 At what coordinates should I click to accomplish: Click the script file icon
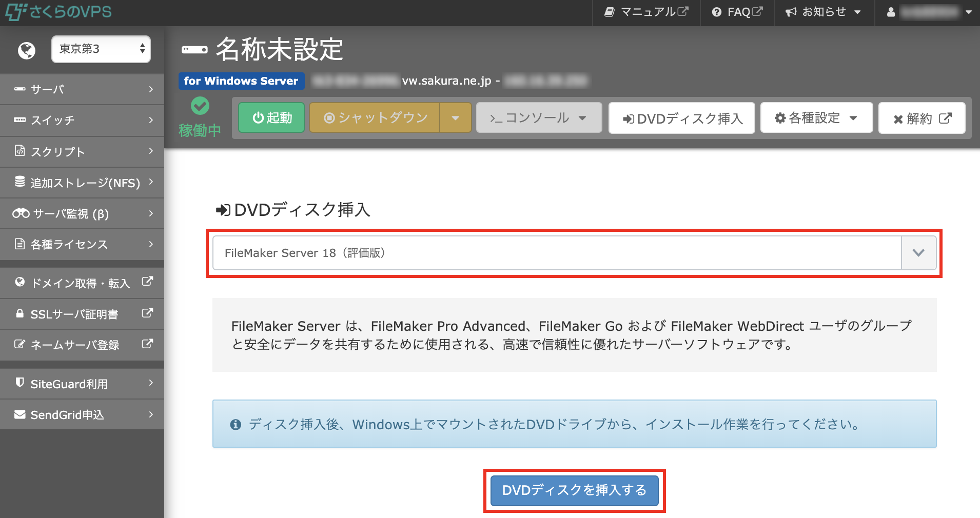pyautogui.click(x=20, y=151)
